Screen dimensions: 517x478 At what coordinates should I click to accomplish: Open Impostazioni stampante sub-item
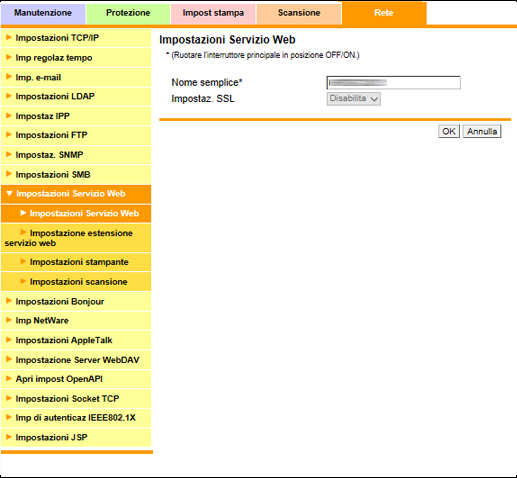click(76, 262)
